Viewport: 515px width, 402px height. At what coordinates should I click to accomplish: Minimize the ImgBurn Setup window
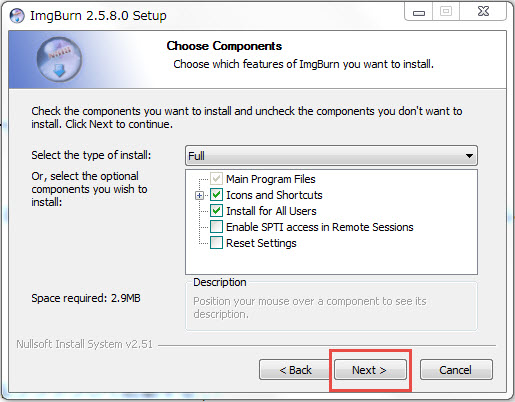[x=419, y=12]
